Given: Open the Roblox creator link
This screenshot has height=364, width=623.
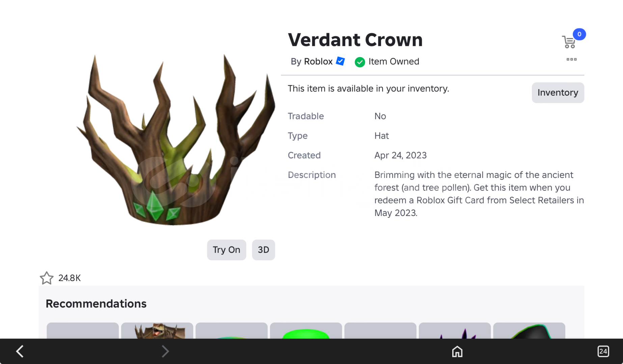Looking at the screenshot, I should (x=318, y=61).
